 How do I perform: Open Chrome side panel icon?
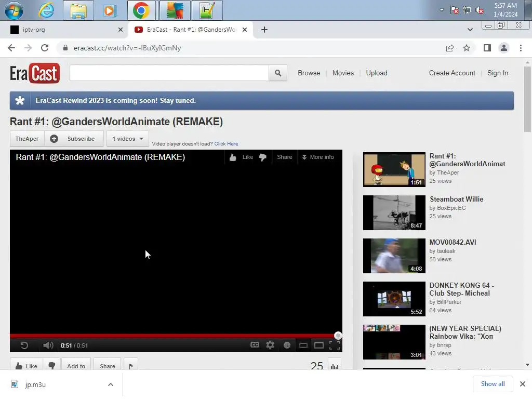pyautogui.click(x=487, y=48)
